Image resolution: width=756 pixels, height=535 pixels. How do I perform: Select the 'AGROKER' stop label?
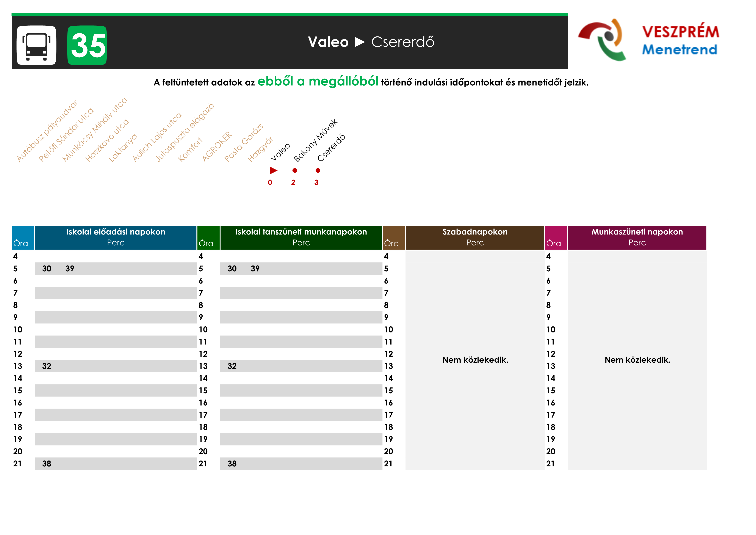[217, 147]
